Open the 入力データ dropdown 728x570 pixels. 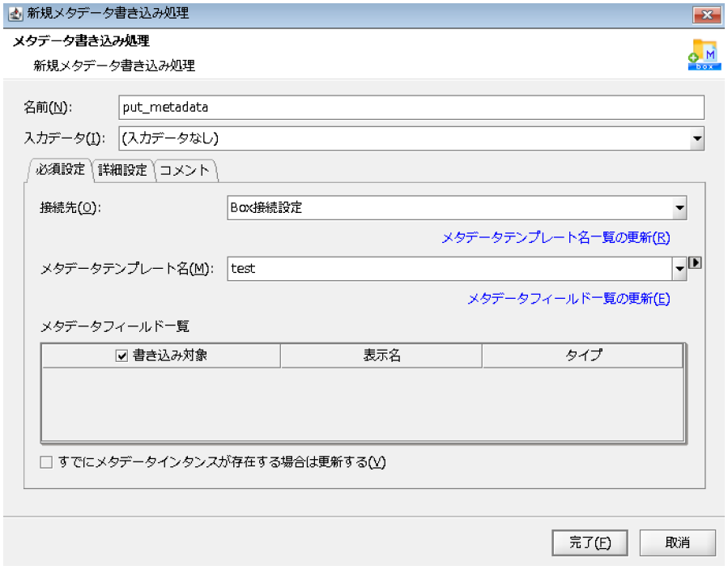pos(696,138)
